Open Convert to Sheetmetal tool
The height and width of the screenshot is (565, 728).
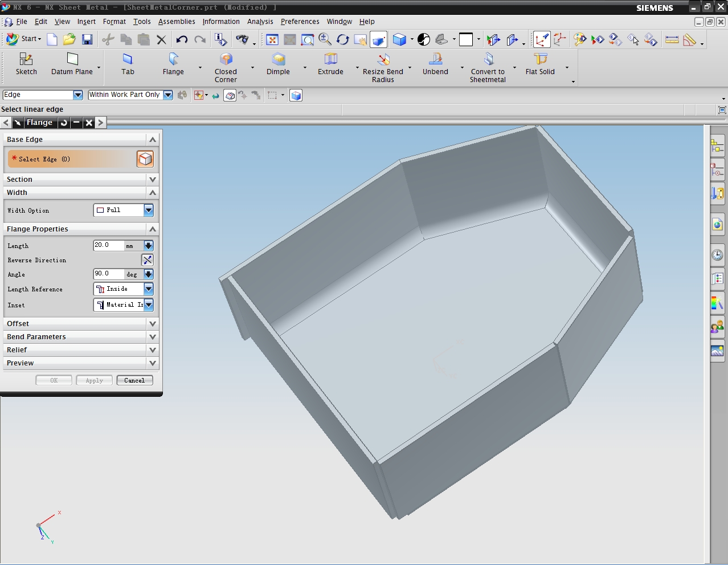click(x=488, y=67)
